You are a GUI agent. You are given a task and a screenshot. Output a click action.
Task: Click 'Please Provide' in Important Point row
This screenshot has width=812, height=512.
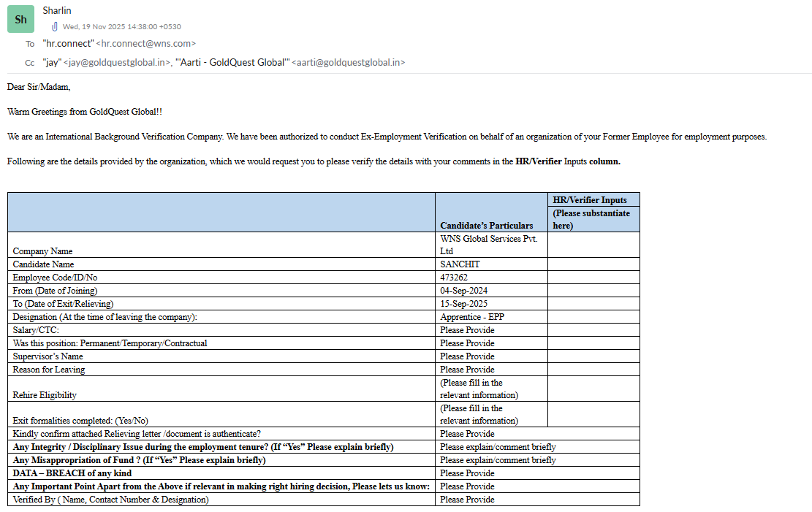pos(467,486)
